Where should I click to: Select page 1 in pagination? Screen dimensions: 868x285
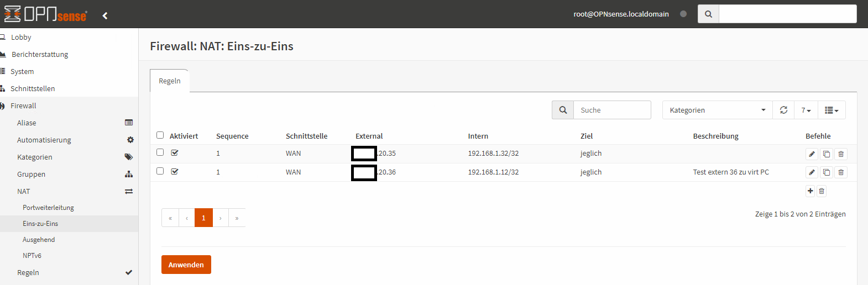(203, 218)
